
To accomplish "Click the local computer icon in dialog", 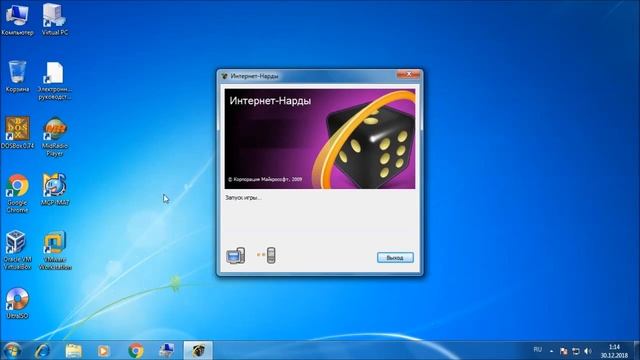I will [x=236, y=256].
